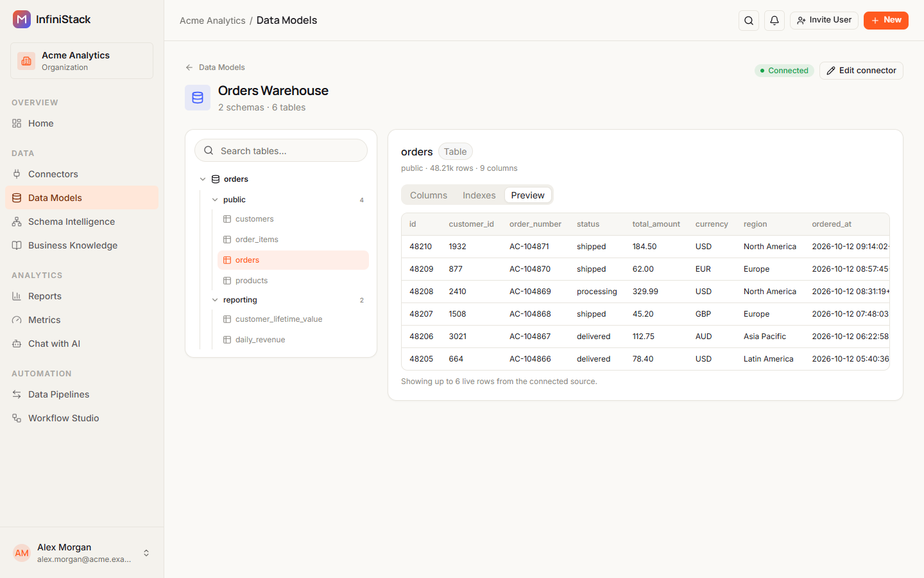Follow the Acme Analytics breadcrumb link
Image resolution: width=924 pixels, height=578 pixels.
tap(212, 21)
